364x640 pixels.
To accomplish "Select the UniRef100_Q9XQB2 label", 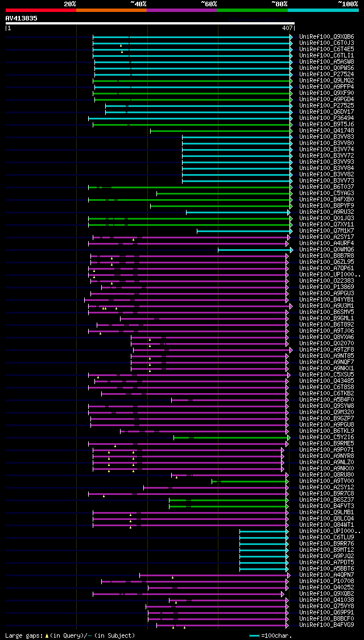I will point(326,594).
